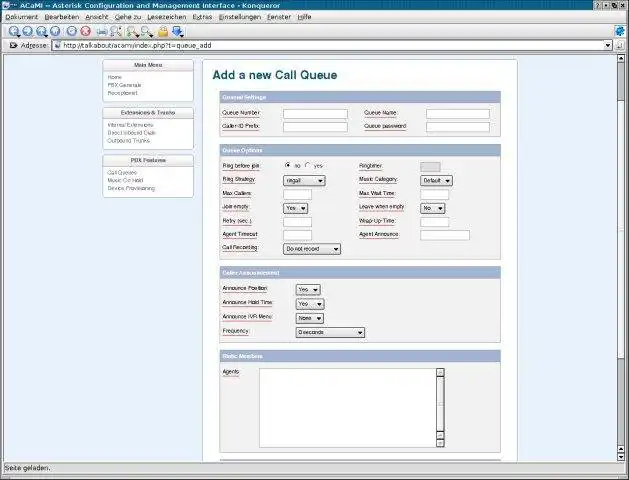Screen dimensions: 629x480
Task: Open the Outbound Trunks sidebar link
Action: (128, 141)
